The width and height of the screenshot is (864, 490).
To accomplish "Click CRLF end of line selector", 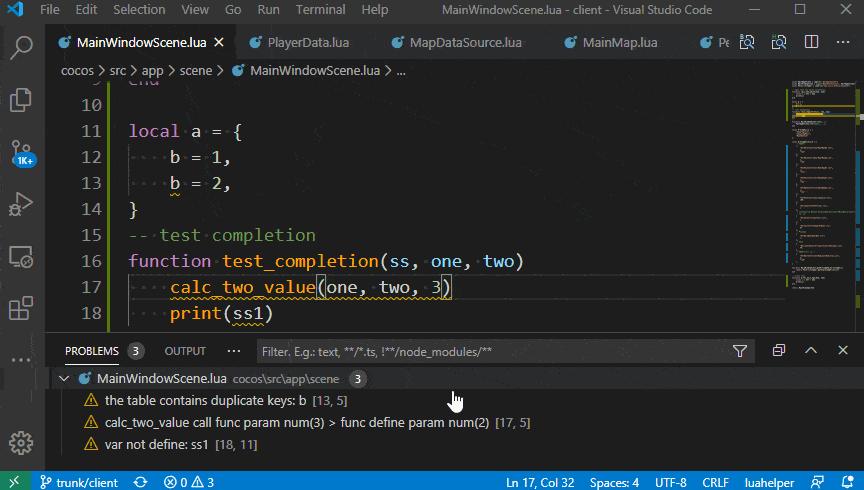I will pyautogui.click(x=715, y=482).
